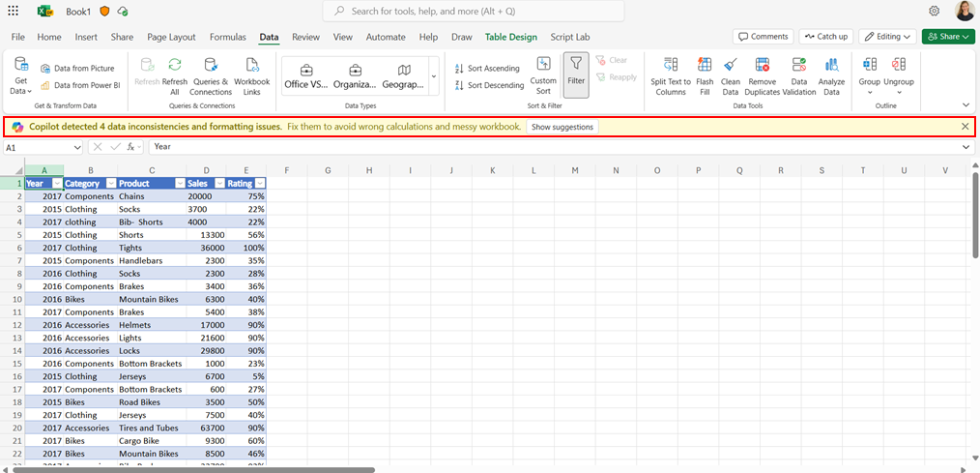Open the Editing mode dropdown
This screenshot has width=980, height=473.
click(887, 37)
